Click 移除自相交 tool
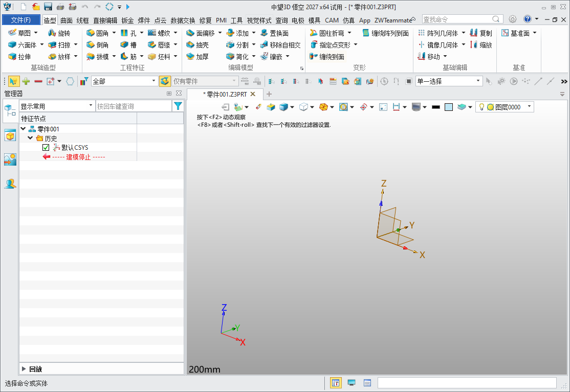This screenshot has height=392, width=570. coord(280,45)
